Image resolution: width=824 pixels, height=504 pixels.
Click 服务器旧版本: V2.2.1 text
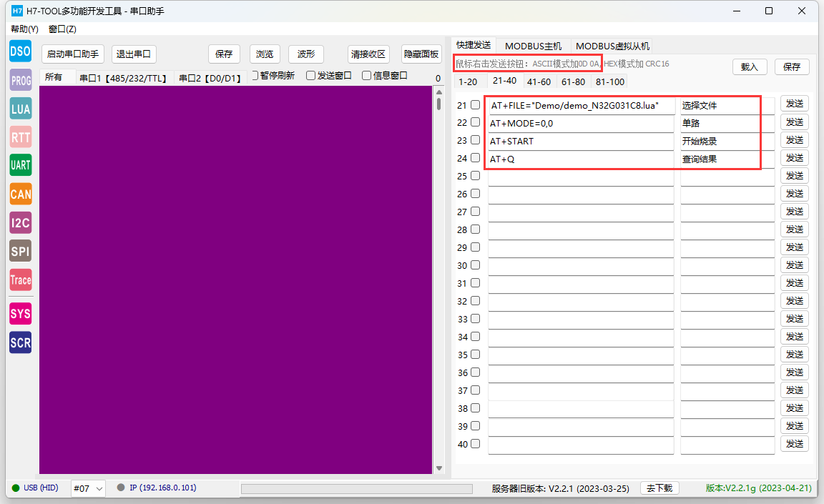(x=560, y=489)
